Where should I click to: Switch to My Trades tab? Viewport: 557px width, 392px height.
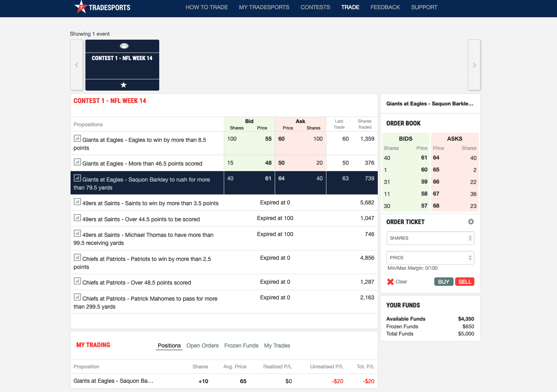pos(277,346)
